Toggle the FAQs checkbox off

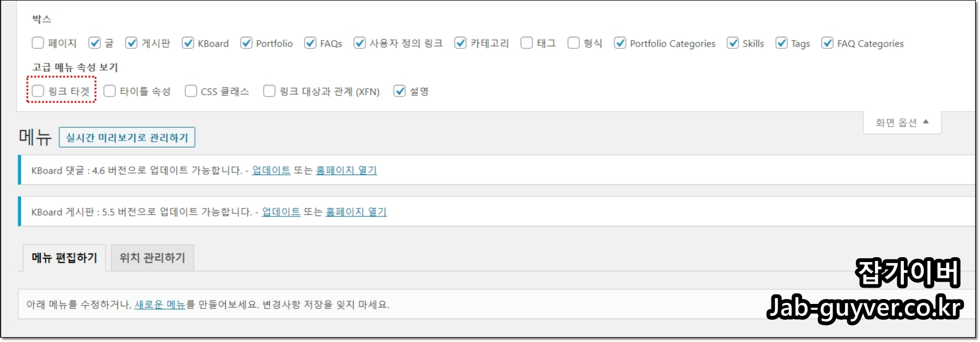coord(310,42)
